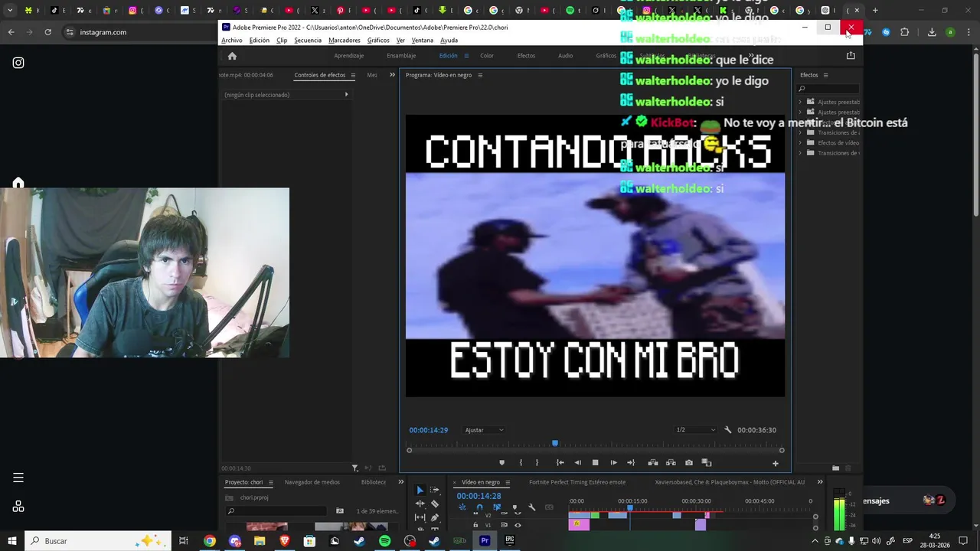980x551 pixels.
Task: Click the Mark Out bracket button
Action: (537, 462)
